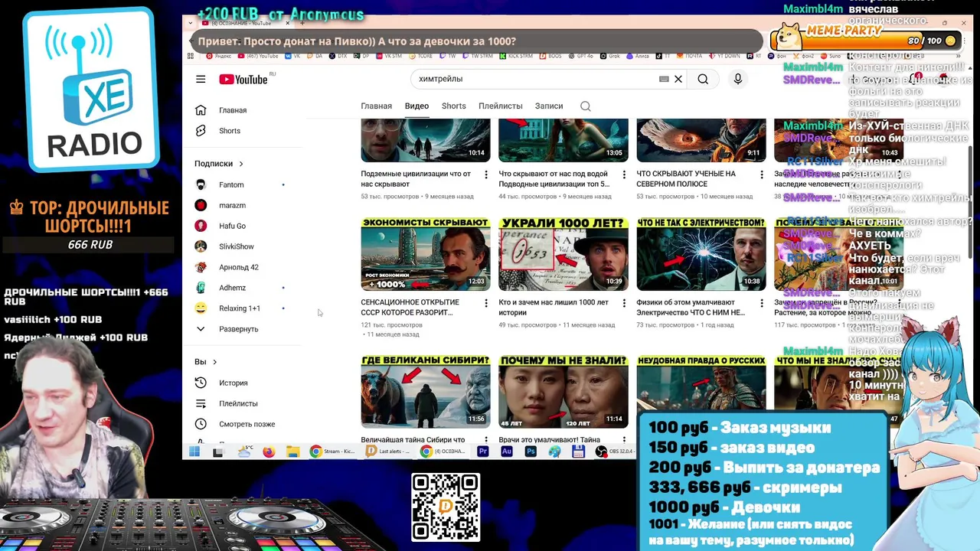Expand subscriptions list with Развернуть

[x=238, y=329]
